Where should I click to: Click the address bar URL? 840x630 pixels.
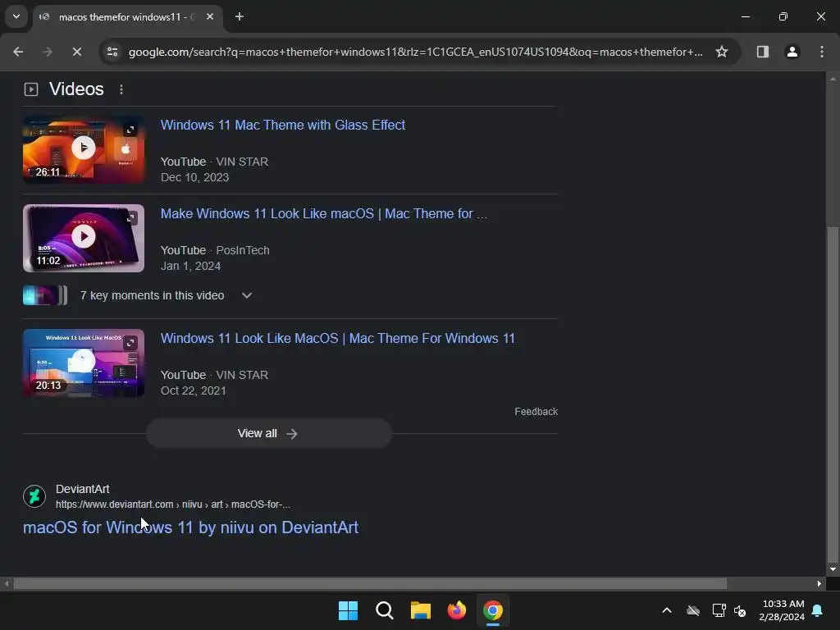tap(415, 52)
